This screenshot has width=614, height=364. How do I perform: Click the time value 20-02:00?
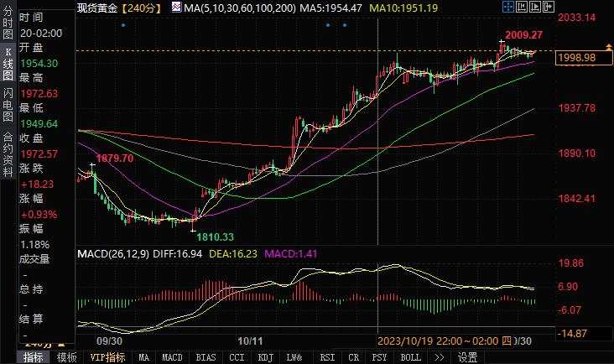[41, 34]
